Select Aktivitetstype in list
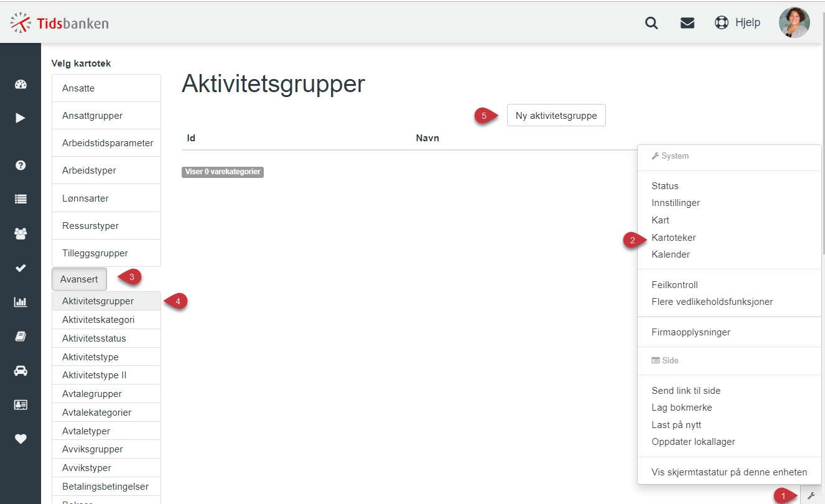The image size is (825, 504). pos(106,357)
